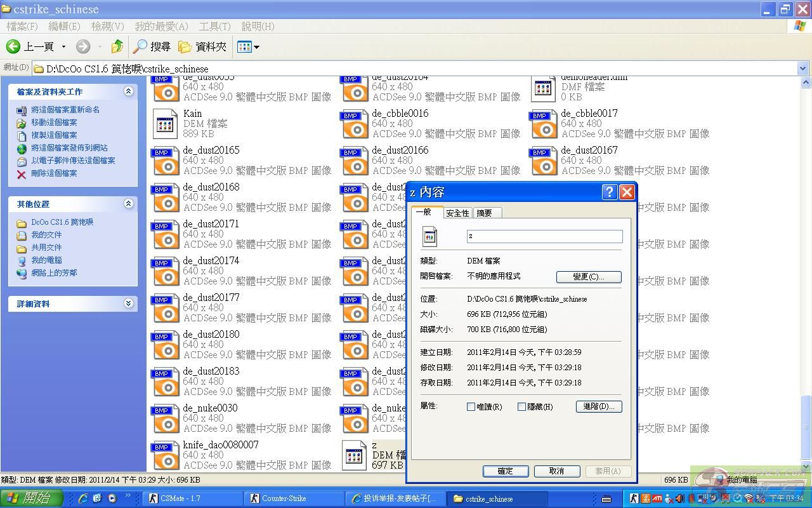
Task: Select the Kain DEM file icon
Action: point(166,124)
